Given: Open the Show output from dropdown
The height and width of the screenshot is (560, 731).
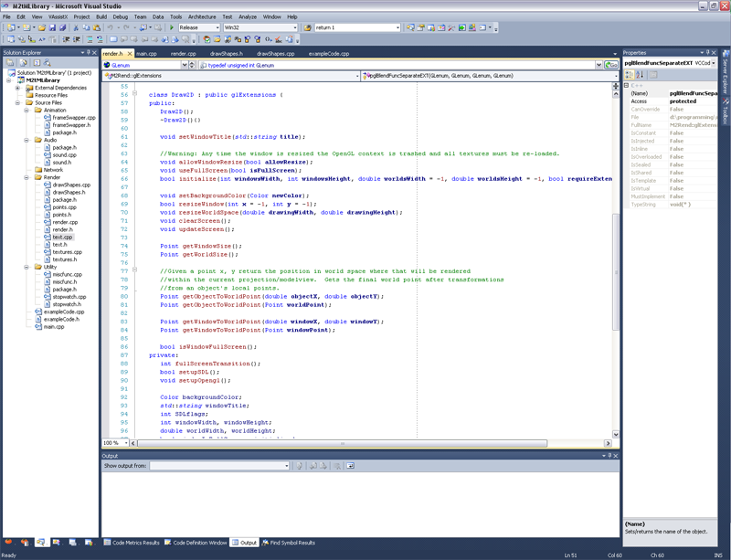Looking at the screenshot, I should coord(285,466).
